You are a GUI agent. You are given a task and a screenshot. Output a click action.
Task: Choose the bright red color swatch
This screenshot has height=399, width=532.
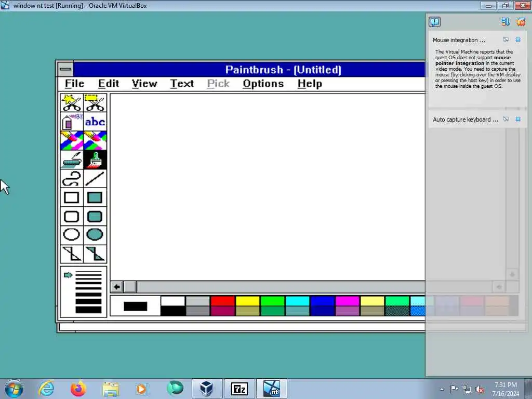[222, 301]
